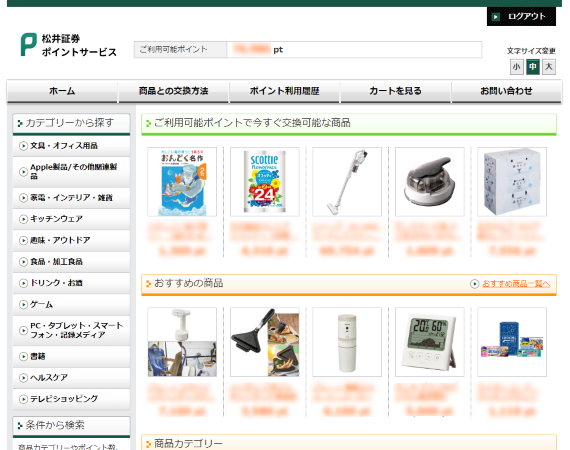
Task: Set text size to 大 (large)
Action: point(549,67)
